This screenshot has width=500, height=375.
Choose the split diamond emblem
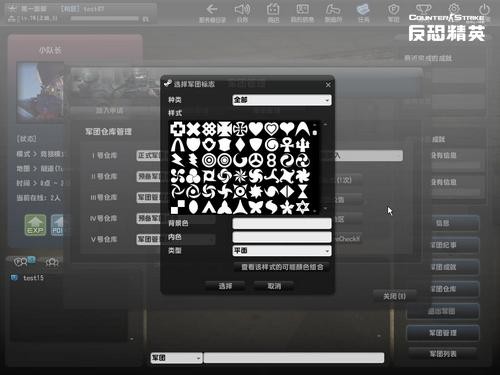287,192
